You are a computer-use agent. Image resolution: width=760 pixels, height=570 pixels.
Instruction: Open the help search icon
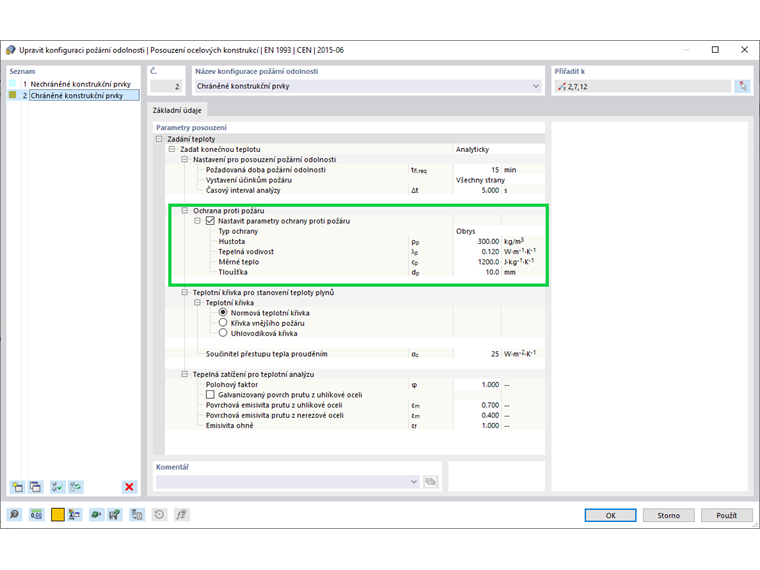click(15, 515)
